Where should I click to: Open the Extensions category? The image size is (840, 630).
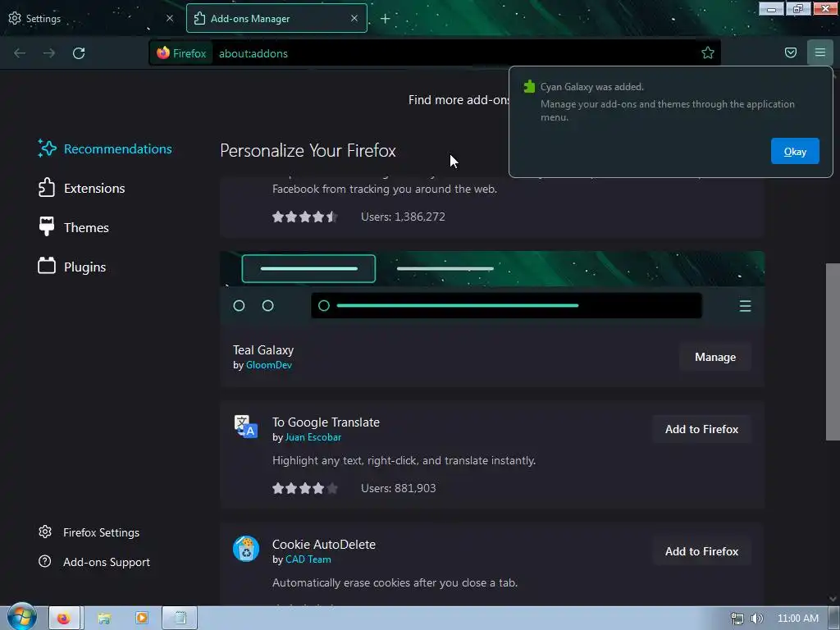[x=81, y=188]
